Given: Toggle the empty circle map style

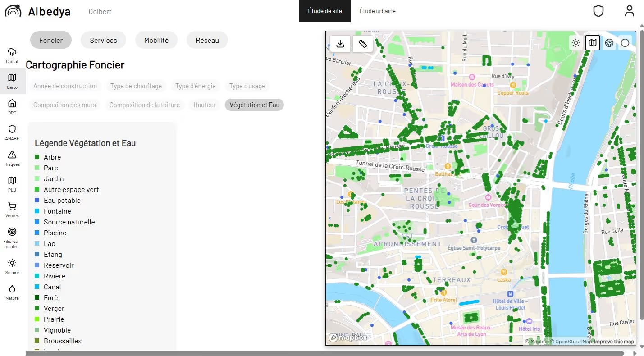Looking at the screenshot, I should (x=625, y=43).
